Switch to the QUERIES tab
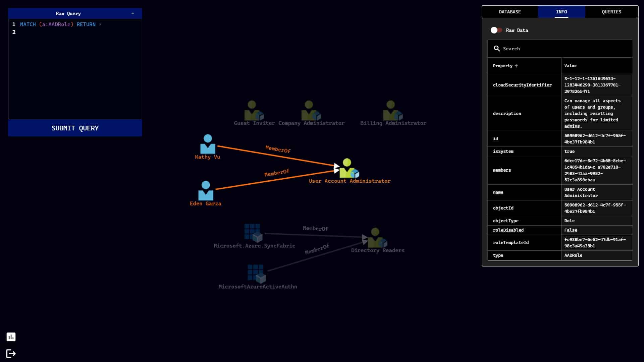Image resolution: width=644 pixels, height=362 pixels. (611, 12)
